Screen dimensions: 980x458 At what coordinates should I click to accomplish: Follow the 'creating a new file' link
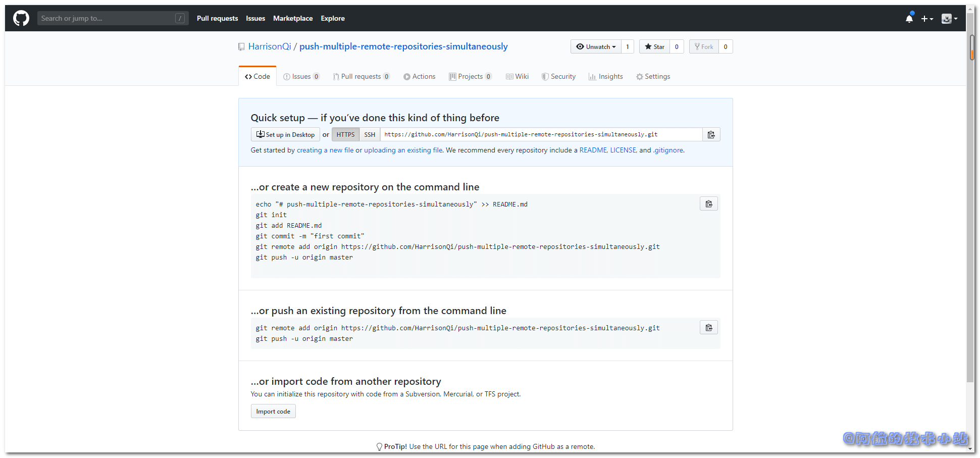click(325, 150)
